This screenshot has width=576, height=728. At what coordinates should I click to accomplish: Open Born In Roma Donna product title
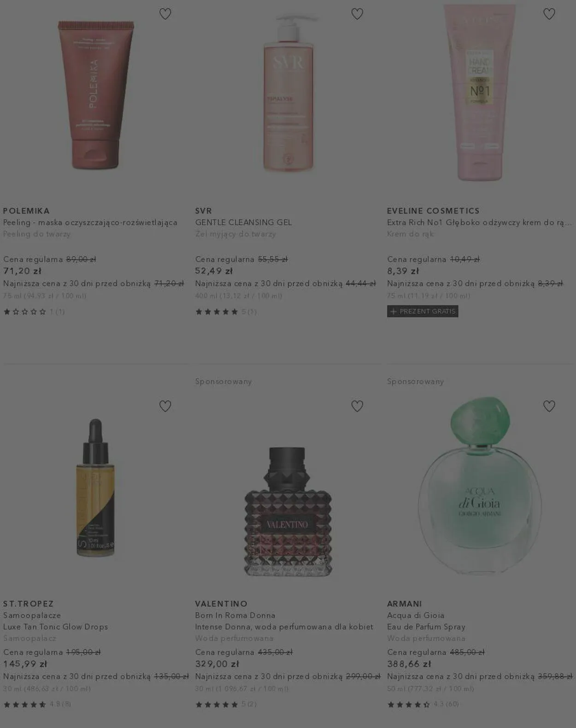235,616
